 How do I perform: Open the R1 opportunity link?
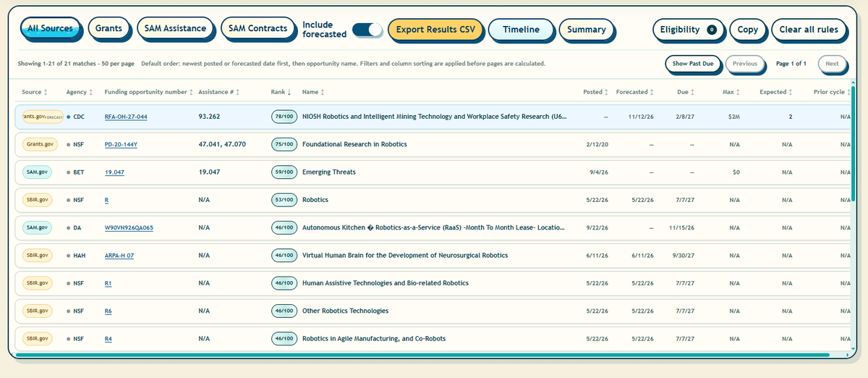[109, 283]
